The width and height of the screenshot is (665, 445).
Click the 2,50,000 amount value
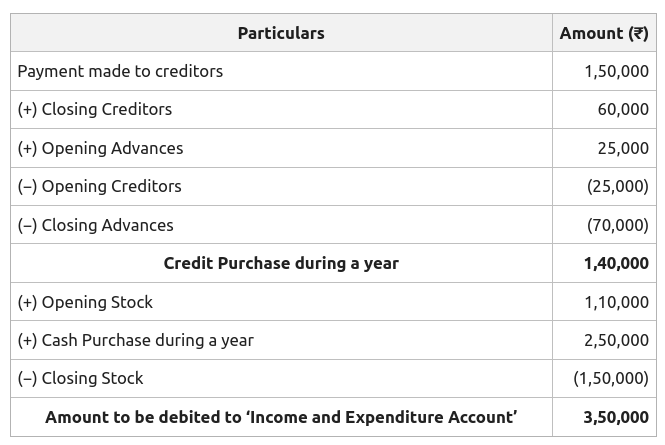pos(616,340)
